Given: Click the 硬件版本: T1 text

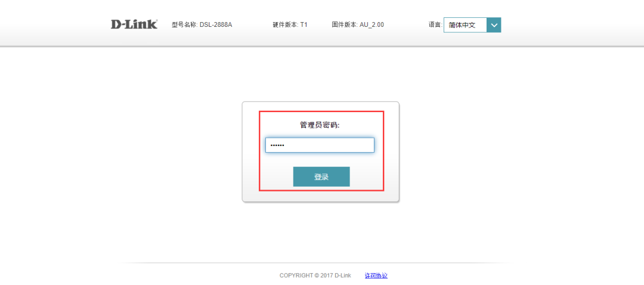Looking at the screenshot, I should (x=290, y=24).
